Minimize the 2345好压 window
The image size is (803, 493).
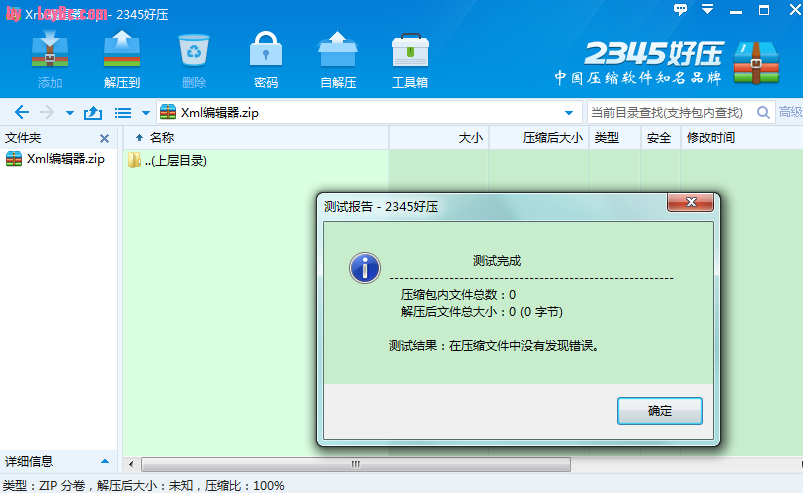click(x=736, y=10)
